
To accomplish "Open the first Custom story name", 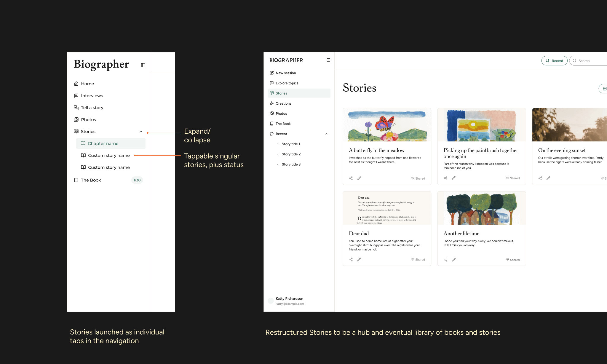I will coord(106,155).
